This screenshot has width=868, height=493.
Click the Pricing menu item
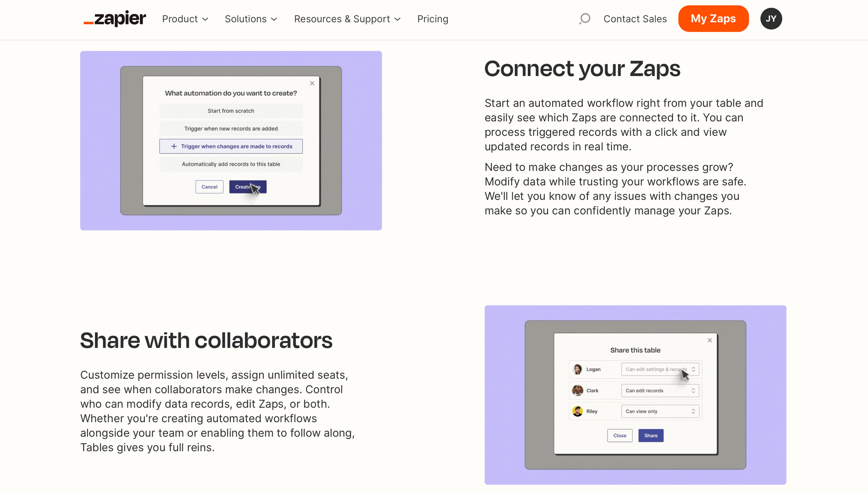433,19
